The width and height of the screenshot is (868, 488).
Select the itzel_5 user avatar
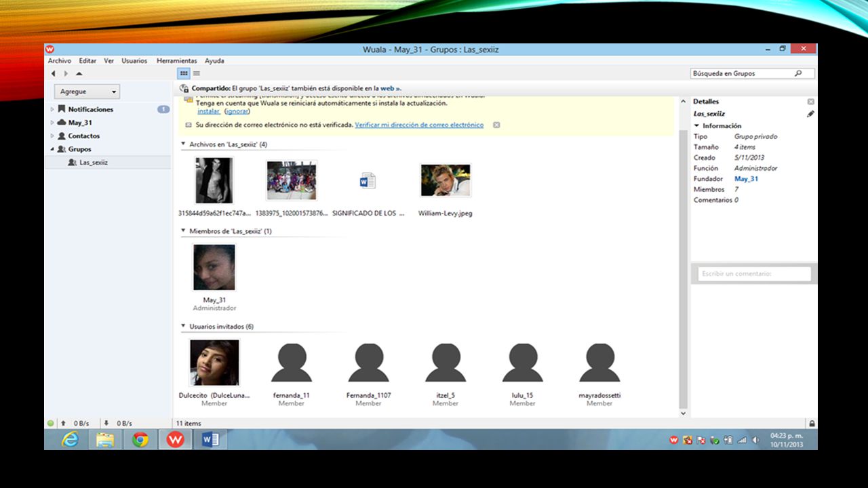click(446, 363)
